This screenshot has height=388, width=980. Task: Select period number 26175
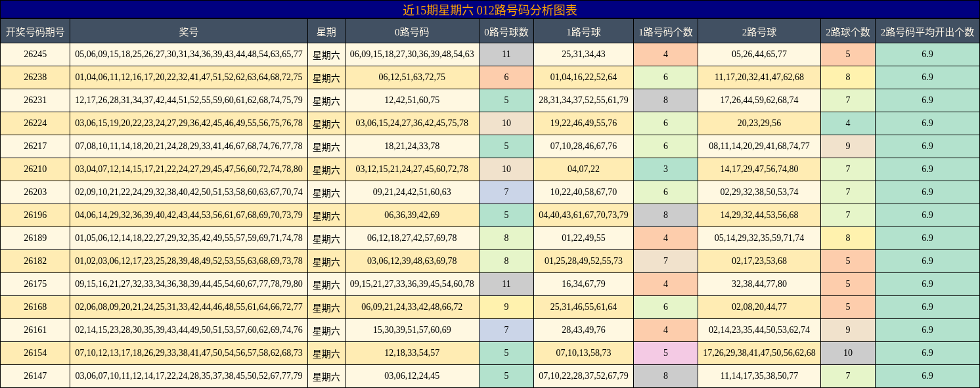click(x=35, y=284)
